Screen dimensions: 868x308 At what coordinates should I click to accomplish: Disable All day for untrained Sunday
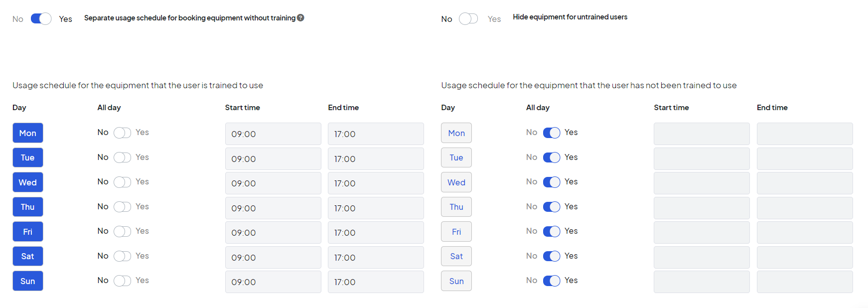click(551, 281)
